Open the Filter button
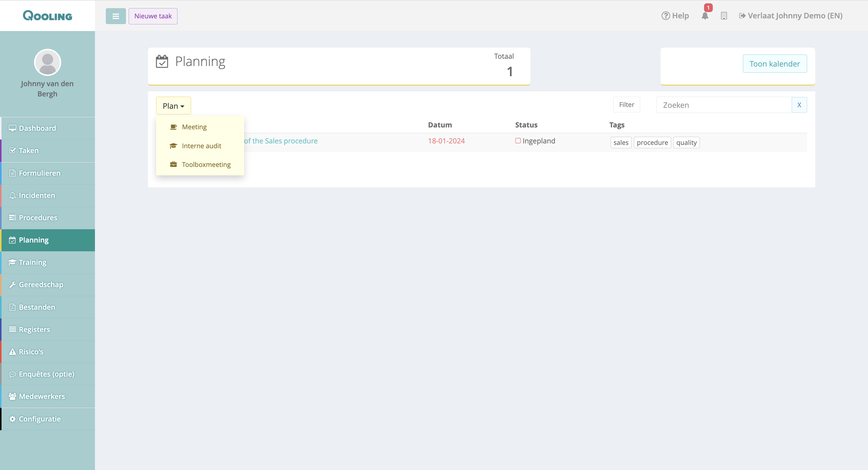Viewport: 868px width, 470px height. (x=626, y=105)
